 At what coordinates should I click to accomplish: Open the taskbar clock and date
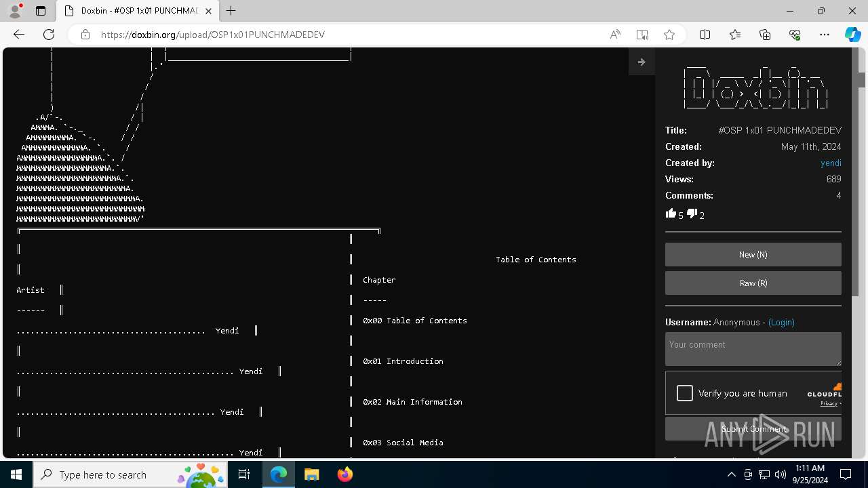[810, 474]
